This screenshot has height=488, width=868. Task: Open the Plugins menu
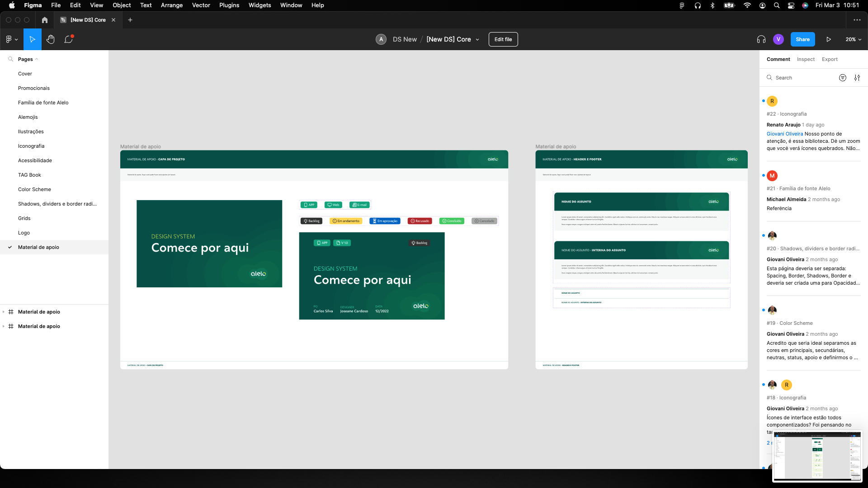pos(229,5)
